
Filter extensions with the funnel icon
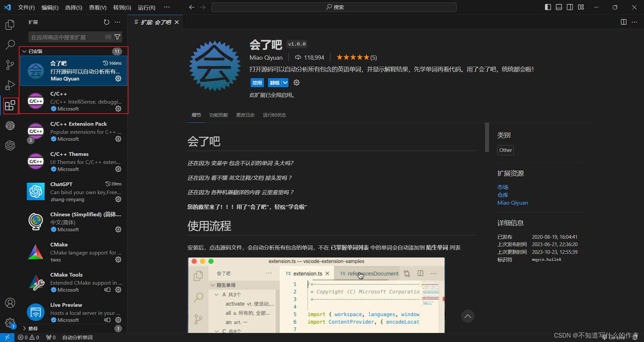coord(117,37)
